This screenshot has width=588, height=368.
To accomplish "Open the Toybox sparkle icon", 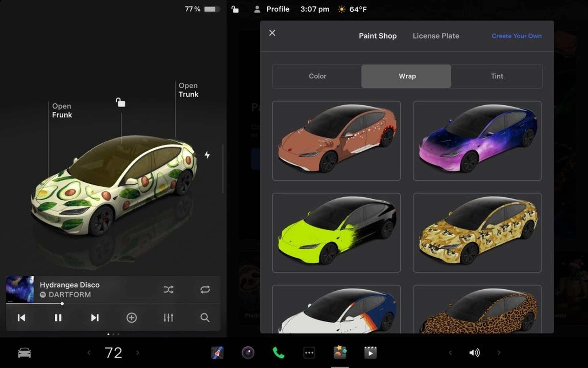I will tap(340, 353).
